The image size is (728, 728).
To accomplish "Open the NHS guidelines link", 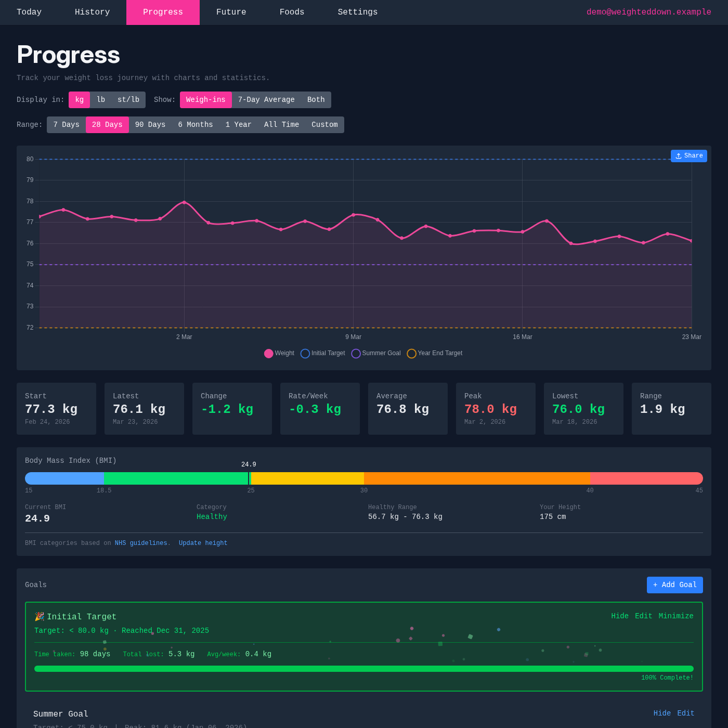I will click(140, 542).
